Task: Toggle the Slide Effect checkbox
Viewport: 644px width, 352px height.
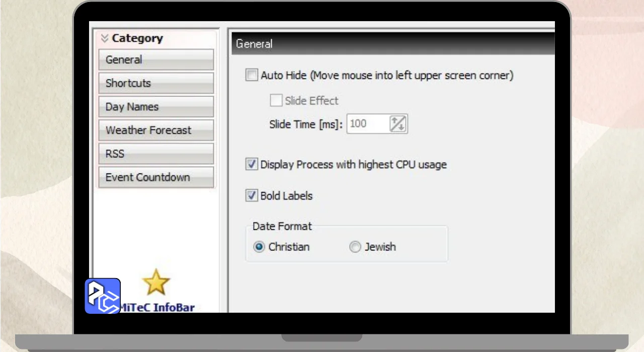Action: point(276,101)
